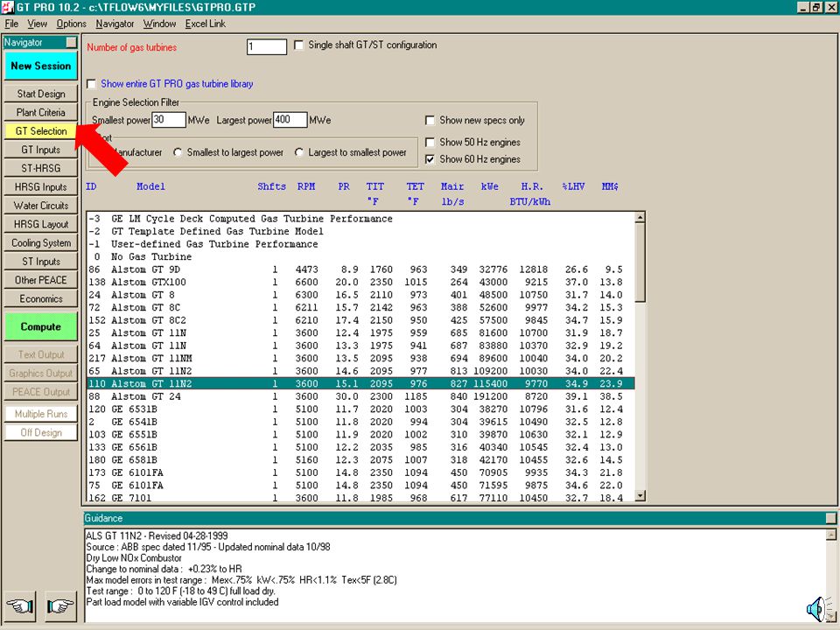The width and height of the screenshot is (840, 630).
Task: Select Smallest to largest power sort option
Action: click(178, 152)
